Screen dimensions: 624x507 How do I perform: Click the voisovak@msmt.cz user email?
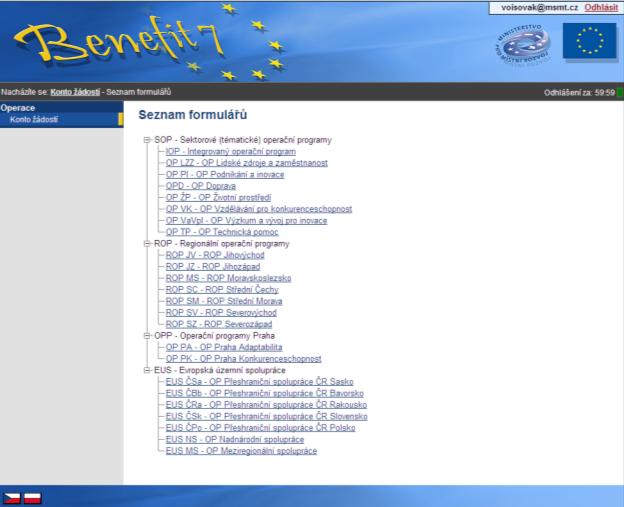coord(539,8)
